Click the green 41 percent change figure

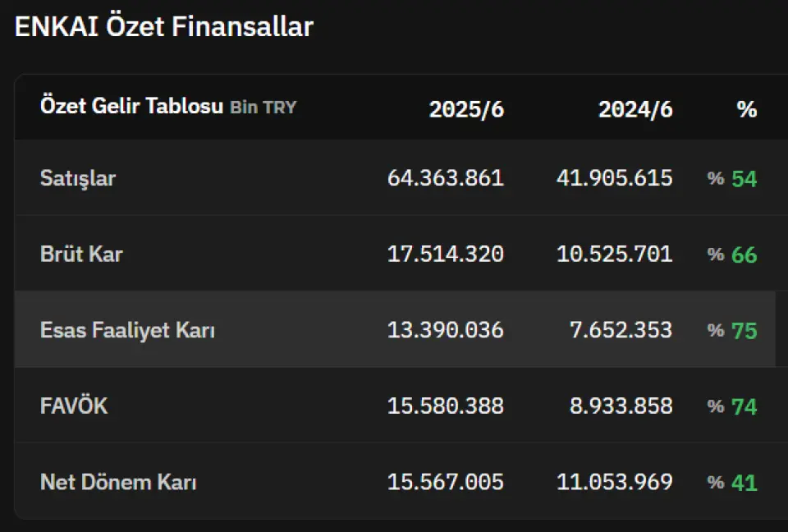pyautogui.click(x=744, y=483)
